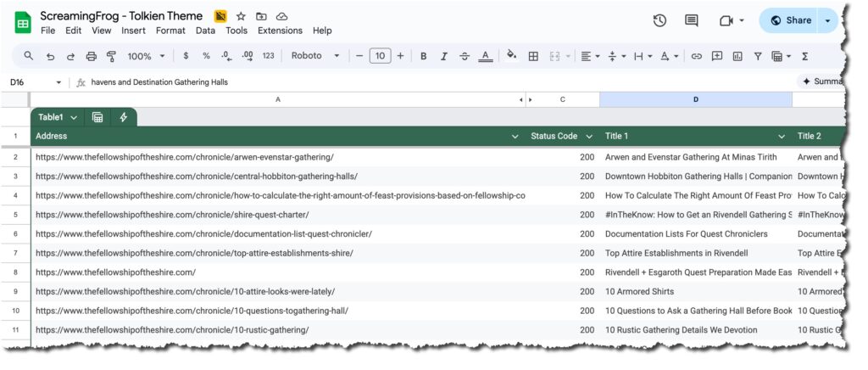The height and width of the screenshot is (370, 868).
Task: Toggle bold formatting
Action: pyautogui.click(x=424, y=56)
